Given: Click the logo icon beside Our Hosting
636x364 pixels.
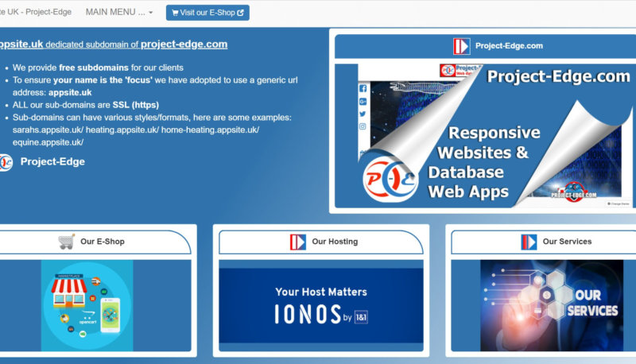Looking at the screenshot, I should pos(297,242).
